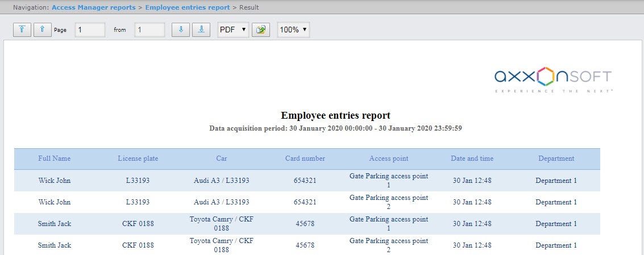
Task: Open the Employee entries report breadcrumb link
Action: [188, 7]
